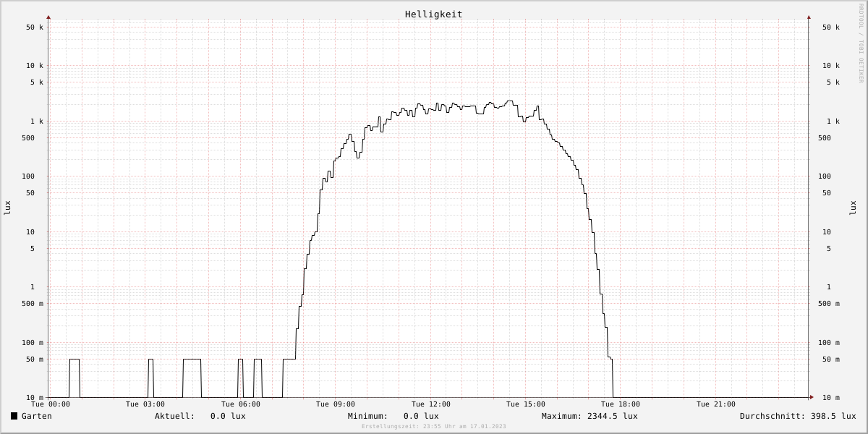Click '1 k' on the left y-axis

pyautogui.click(x=37, y=122)
